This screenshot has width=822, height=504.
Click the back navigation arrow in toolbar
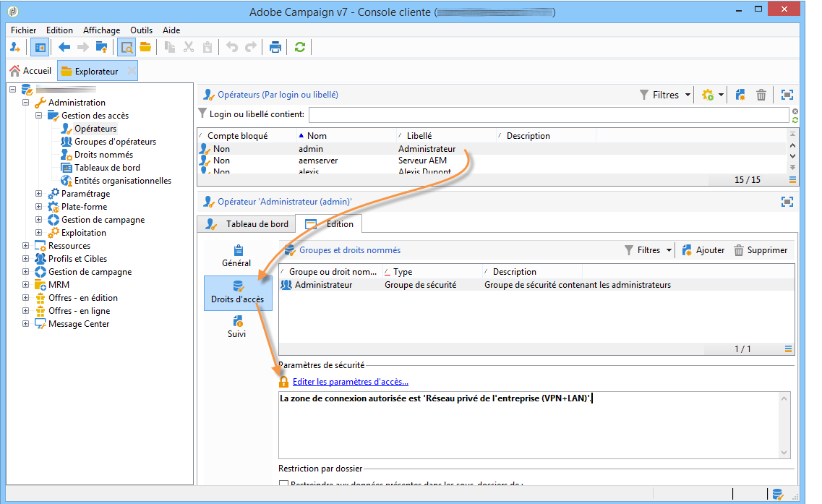[64, 48]
